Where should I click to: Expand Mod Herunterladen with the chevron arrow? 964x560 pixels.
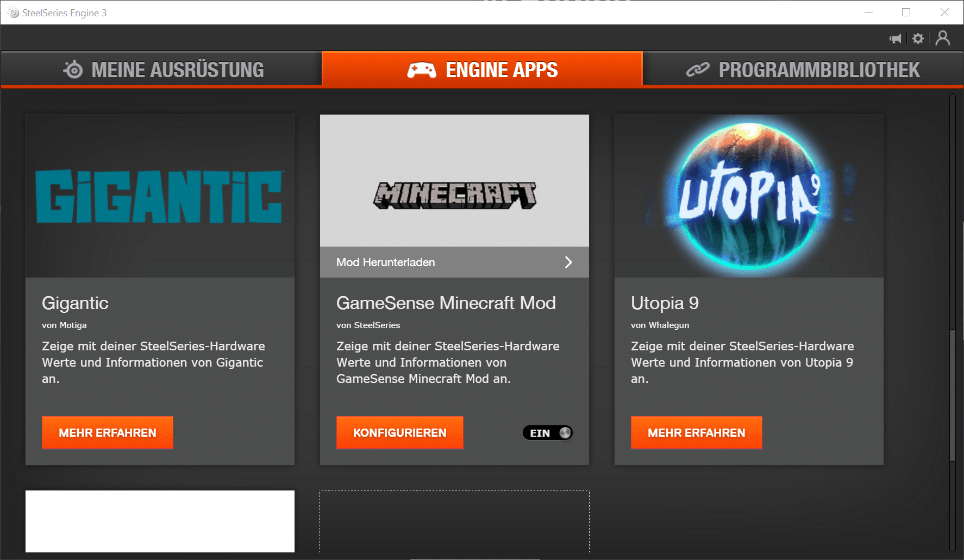[568, 262]
